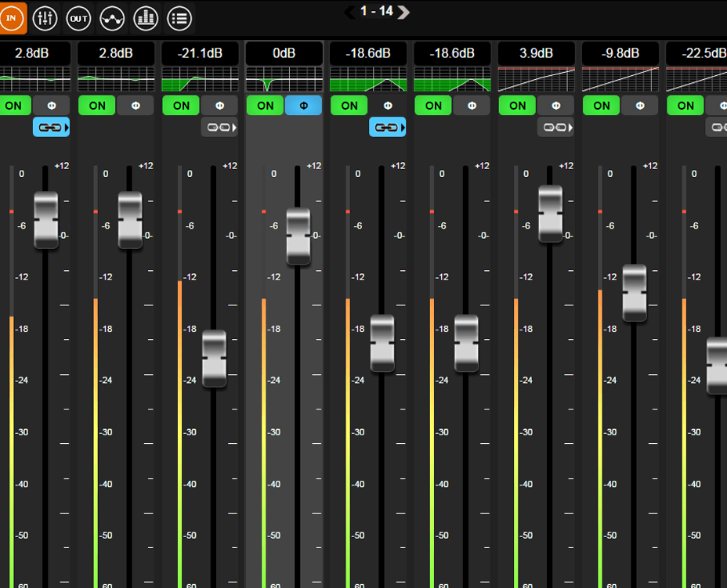This screenshot has height=588, width=727.
Task: Expand the link button on the -21.1dB channel
Action: [219, 127]
